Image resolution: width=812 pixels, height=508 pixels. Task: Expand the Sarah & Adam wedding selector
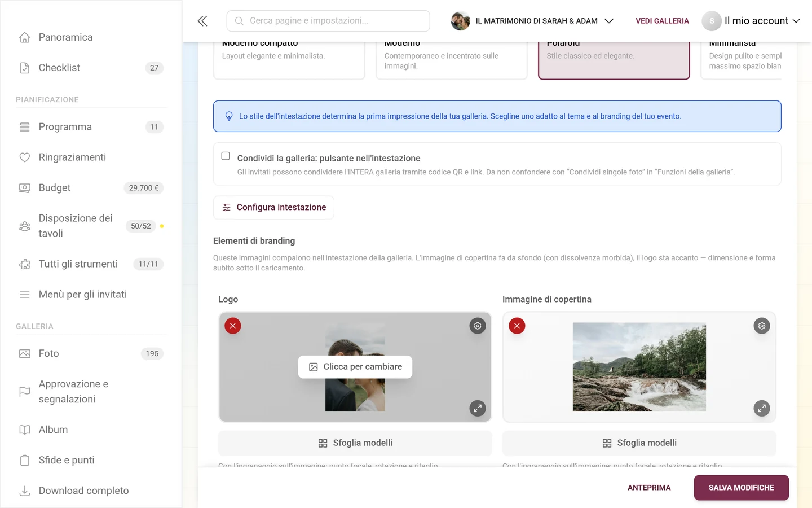click(x=532, y=21)
